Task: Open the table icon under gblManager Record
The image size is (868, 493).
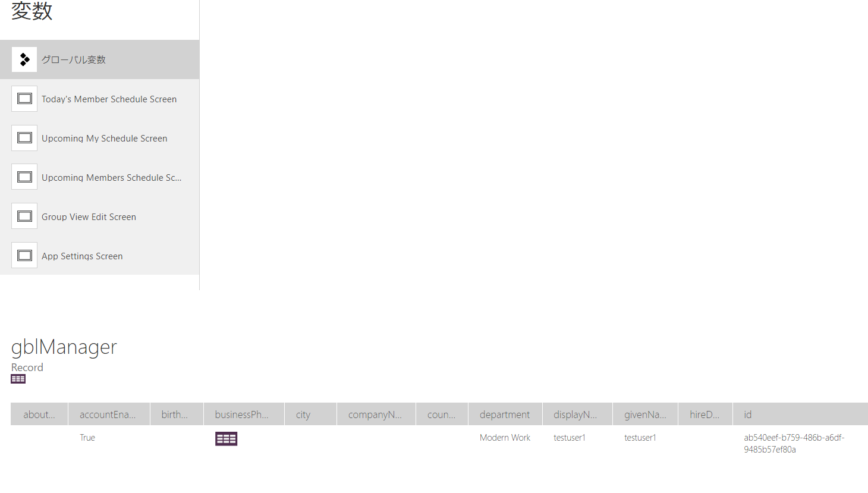Action: click(18, 379)
